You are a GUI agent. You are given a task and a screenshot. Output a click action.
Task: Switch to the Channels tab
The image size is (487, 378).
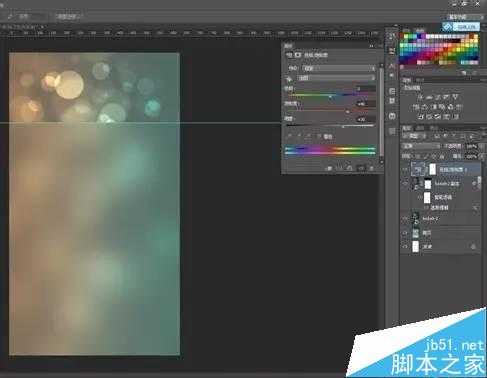(x=421, y=128)
